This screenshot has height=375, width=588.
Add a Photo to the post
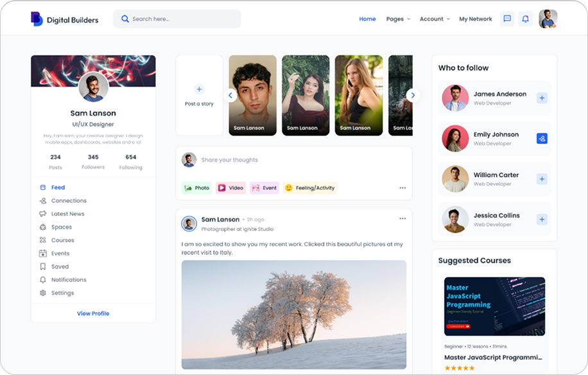coord(197,188)
